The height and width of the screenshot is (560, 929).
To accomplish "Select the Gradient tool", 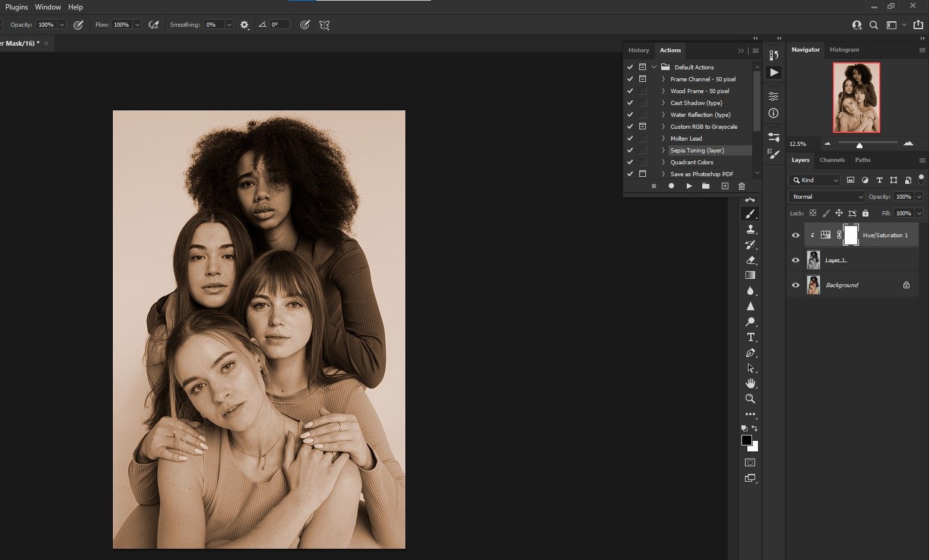I will [x=750, y=275].
